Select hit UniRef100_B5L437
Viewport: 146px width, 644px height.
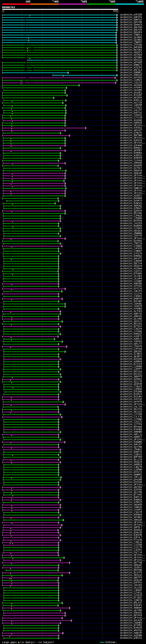pos(131,603)
